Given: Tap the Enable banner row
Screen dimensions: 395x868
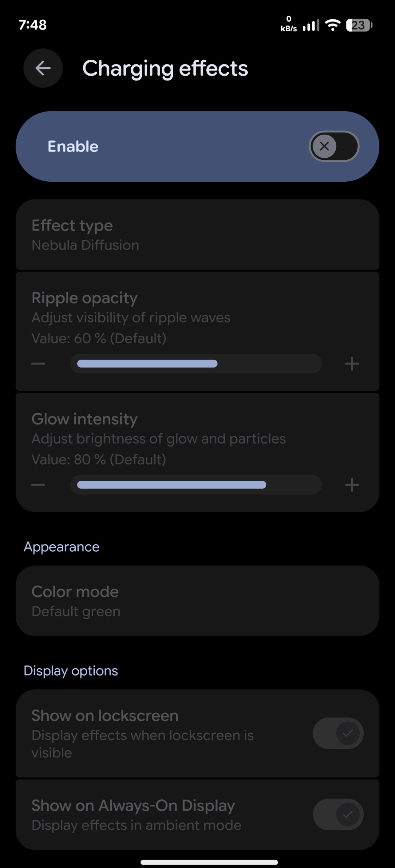Looking at the screenshot, I should pyautogui.click(x=197, y=146).
